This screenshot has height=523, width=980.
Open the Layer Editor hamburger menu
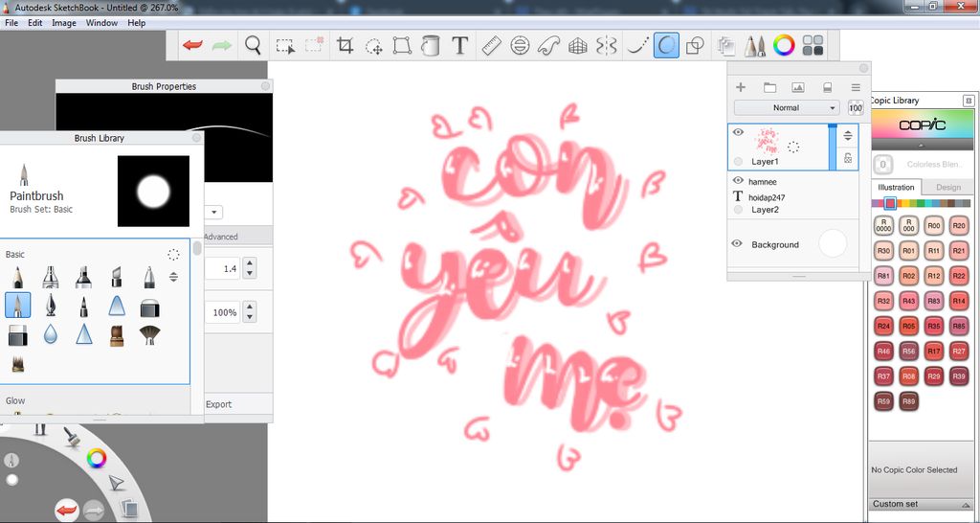coord(856,87)
